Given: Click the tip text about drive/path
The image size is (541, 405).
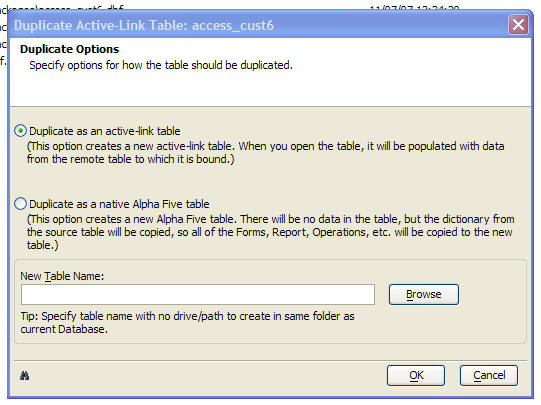Looking at the screenshot, I should pyautogui.click(x=187, y=323).
